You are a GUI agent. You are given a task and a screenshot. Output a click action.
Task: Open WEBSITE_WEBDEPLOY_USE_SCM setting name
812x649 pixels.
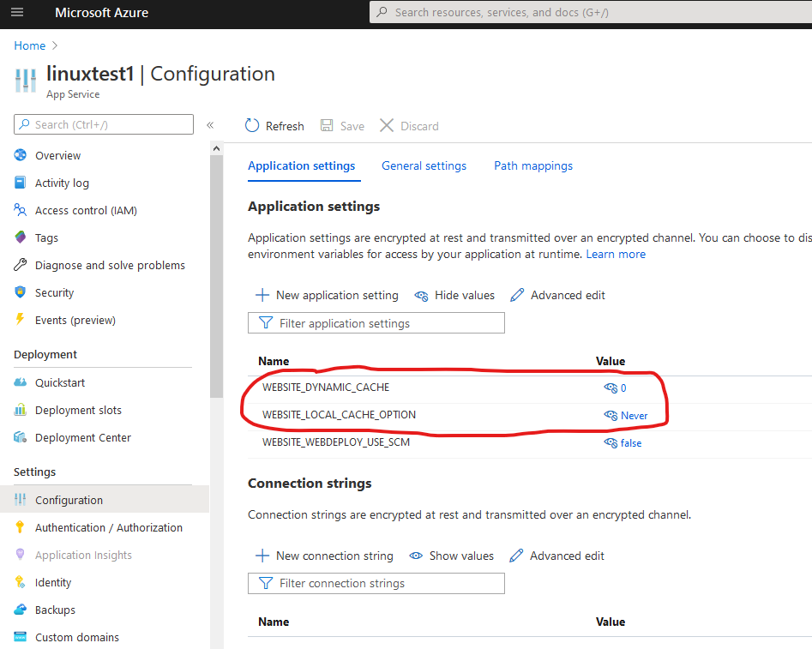pos(336,442)
